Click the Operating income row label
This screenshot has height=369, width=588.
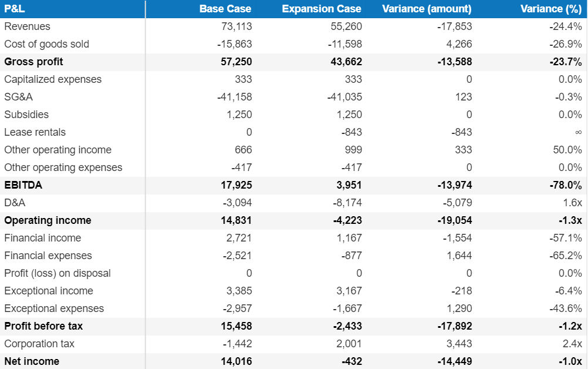click(x=48, y=220)
